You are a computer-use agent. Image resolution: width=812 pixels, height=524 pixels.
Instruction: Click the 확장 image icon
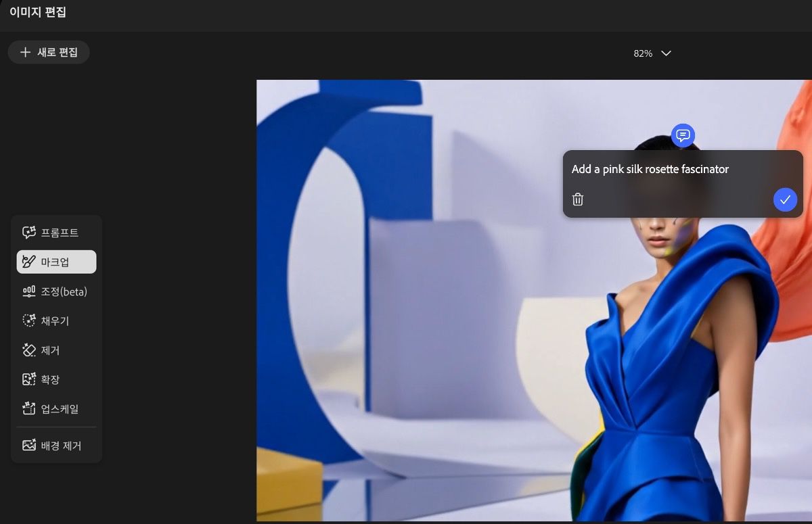click(29, 379)
